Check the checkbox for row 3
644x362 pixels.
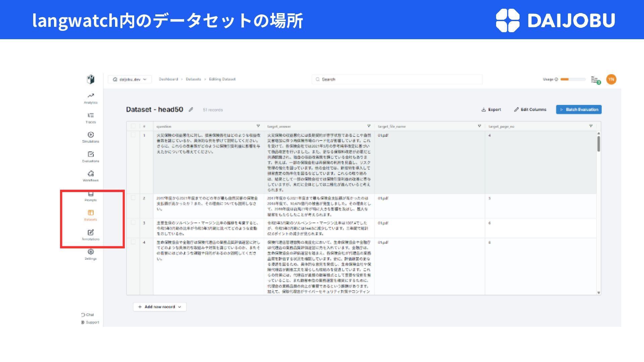(x=133, y=223)
